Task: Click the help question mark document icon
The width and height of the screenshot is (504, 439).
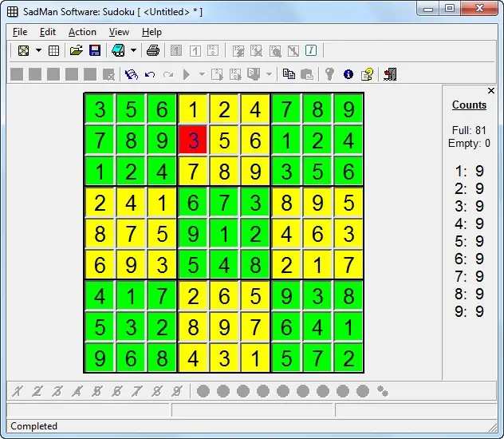Action: pos(367,74)
